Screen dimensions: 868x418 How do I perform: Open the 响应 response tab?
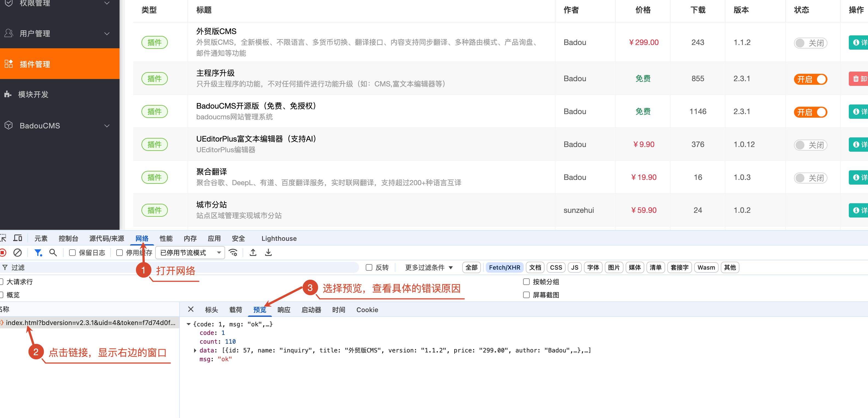tap(284, 309)
